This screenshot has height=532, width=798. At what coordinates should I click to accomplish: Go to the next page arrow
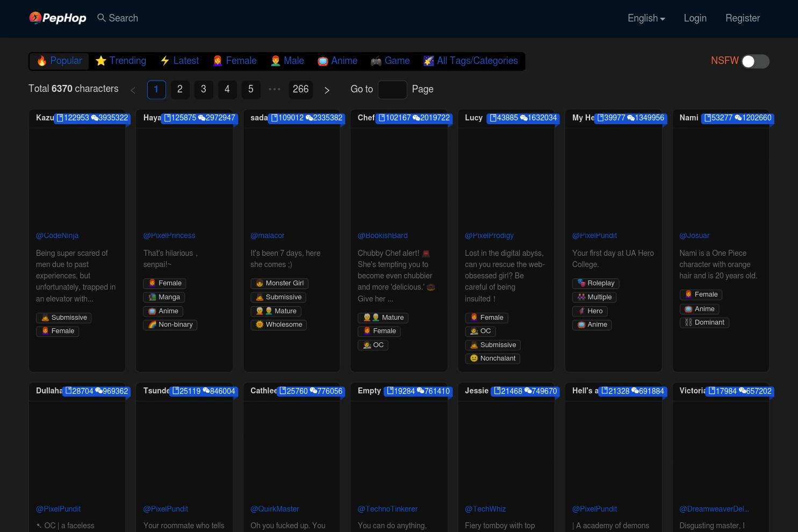[327, 90]
